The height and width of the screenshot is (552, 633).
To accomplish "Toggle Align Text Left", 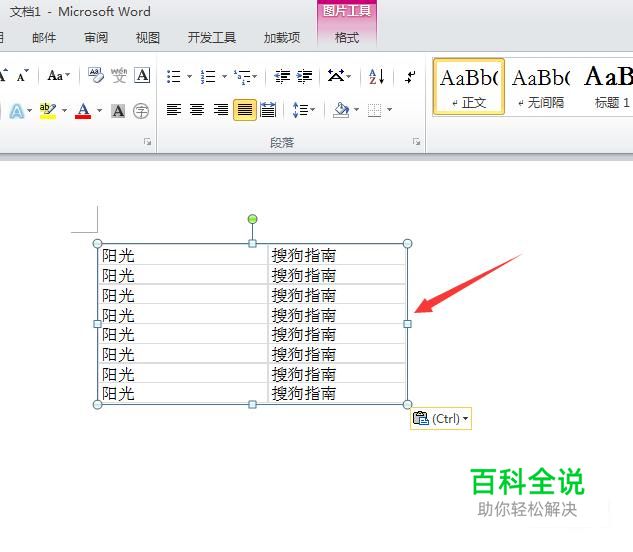I will (174, 110).
